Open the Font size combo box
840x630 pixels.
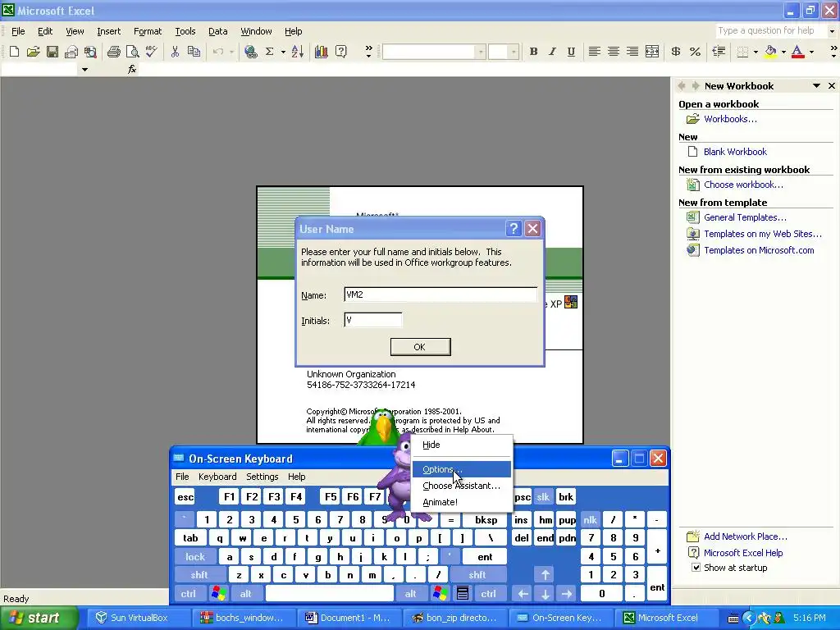[503, 52]
